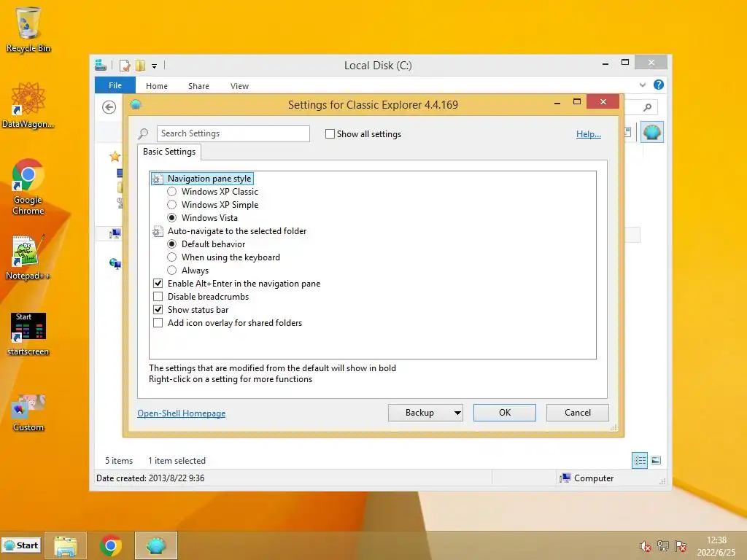The height and width of the screenshot is (560, 747).
Task: Click Computer icon in navigation pane
Action: tap(115, 233)
